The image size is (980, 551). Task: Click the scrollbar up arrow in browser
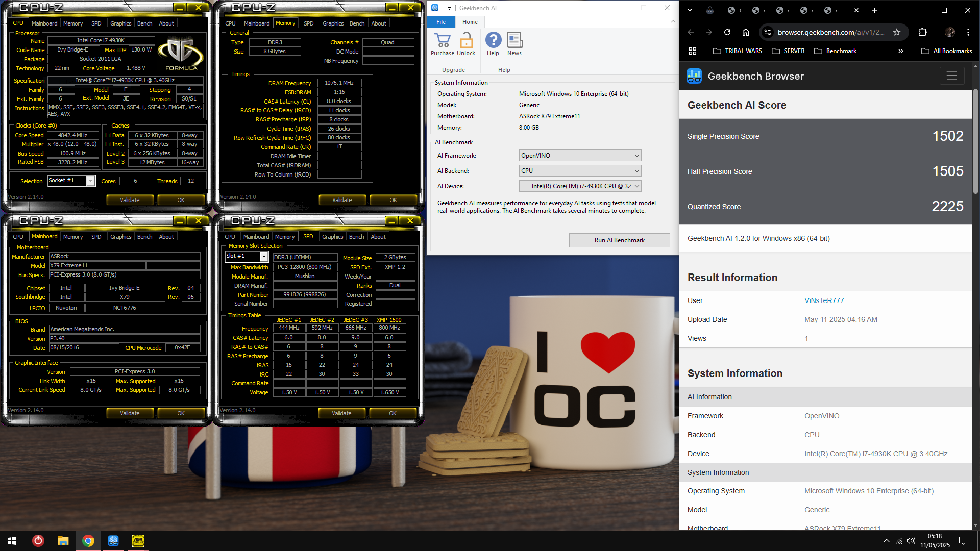(x=975, y=66)
